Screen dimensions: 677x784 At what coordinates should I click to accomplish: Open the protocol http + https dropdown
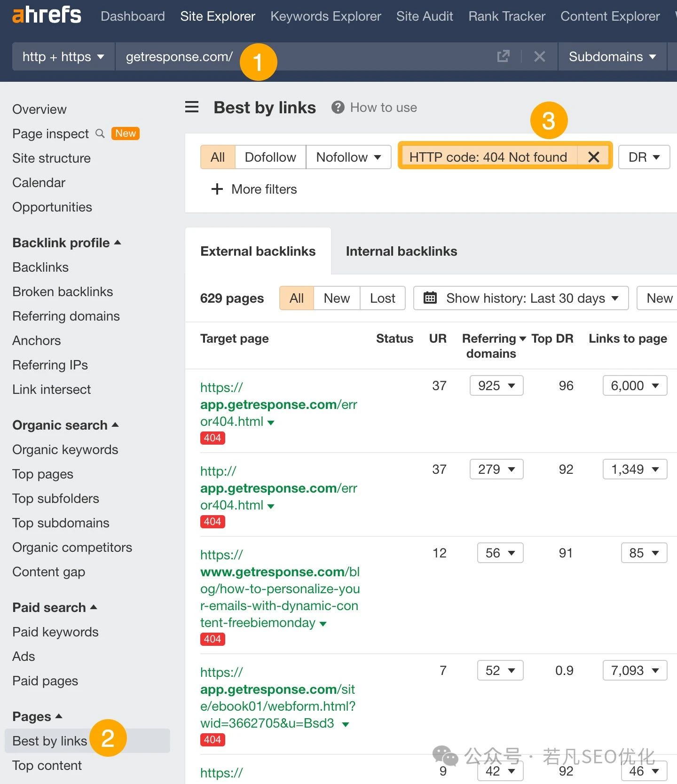click(x=63, y=56)
